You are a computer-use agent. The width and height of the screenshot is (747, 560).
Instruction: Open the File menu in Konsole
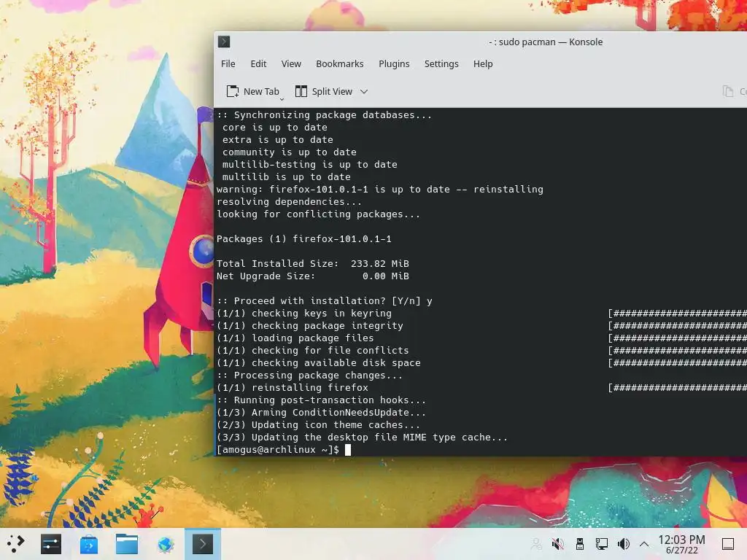pos(228,64)
